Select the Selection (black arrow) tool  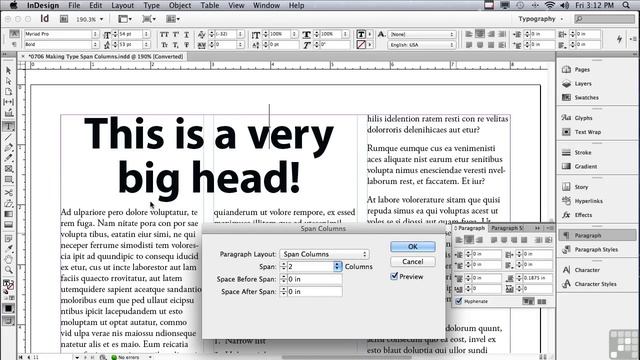tap(9, 70)
